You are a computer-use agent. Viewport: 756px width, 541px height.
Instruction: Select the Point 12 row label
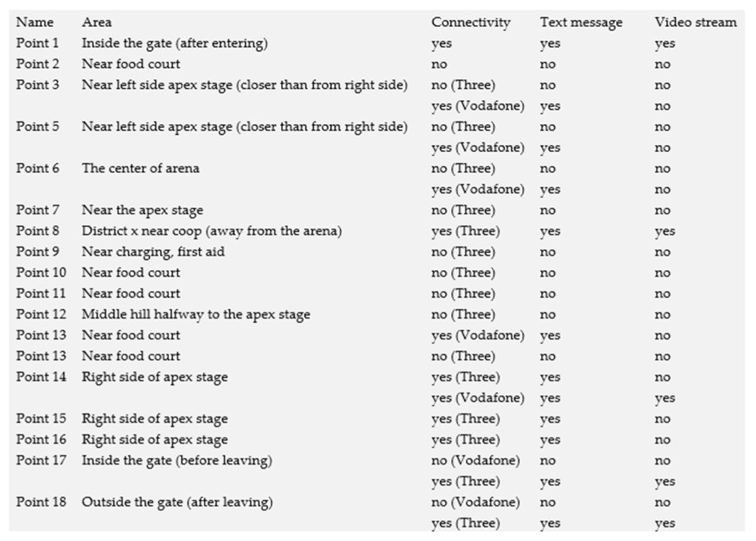coord(41,314)
